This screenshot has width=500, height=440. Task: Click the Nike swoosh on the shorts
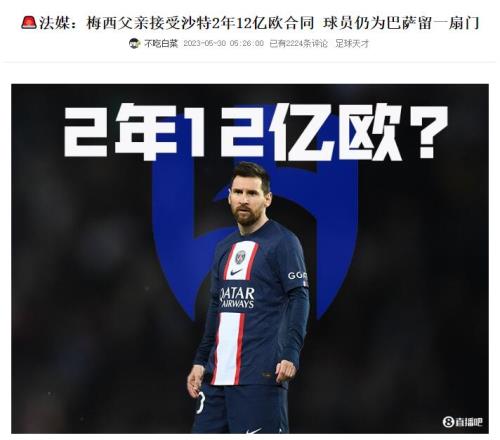(x=253, y=431)
